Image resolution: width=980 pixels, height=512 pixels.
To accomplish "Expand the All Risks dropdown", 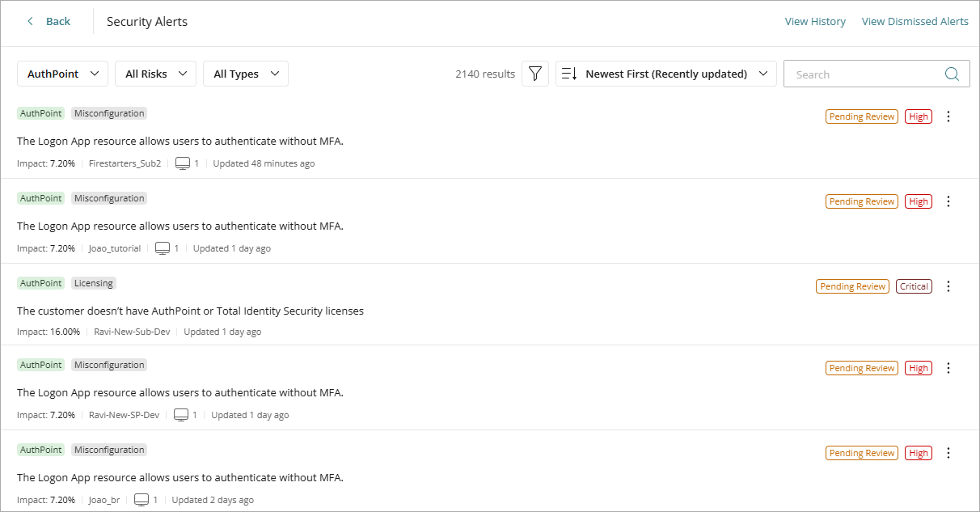I will (155, 74).
